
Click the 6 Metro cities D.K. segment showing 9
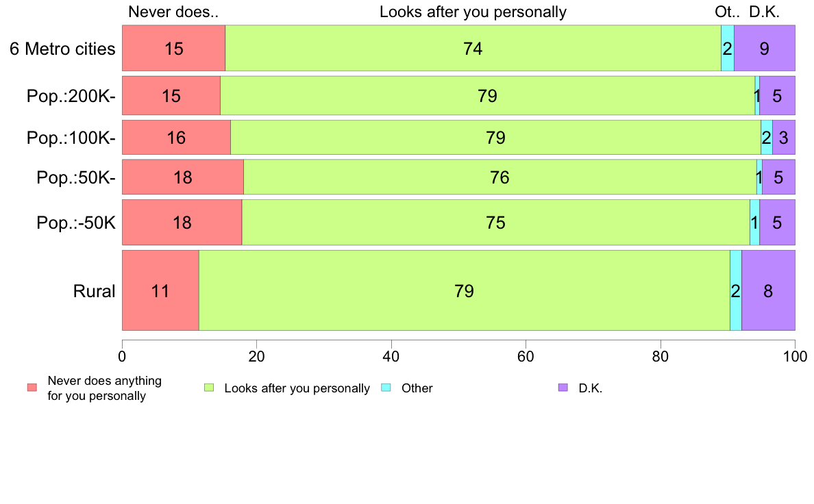tap(765, 48)
